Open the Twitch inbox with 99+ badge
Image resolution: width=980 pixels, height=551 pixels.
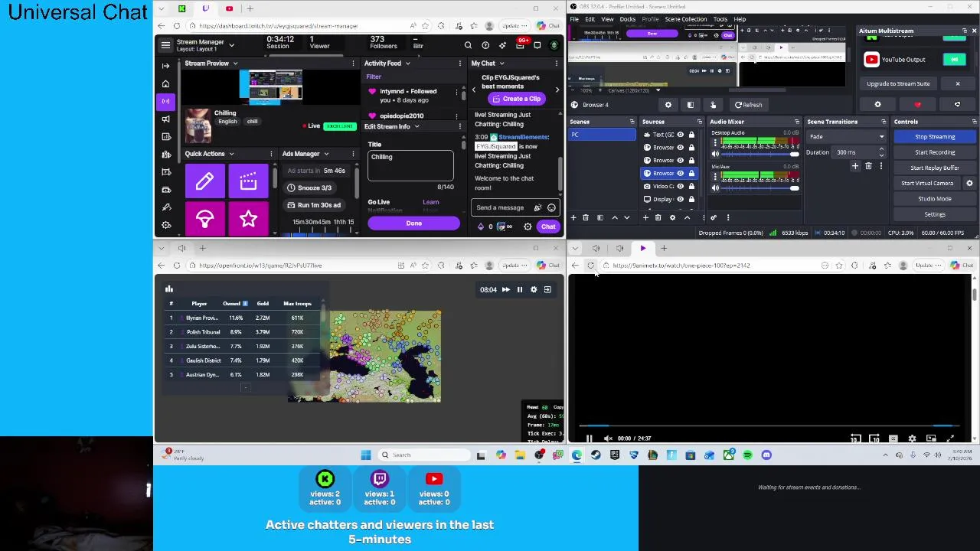tap(521, 45)
